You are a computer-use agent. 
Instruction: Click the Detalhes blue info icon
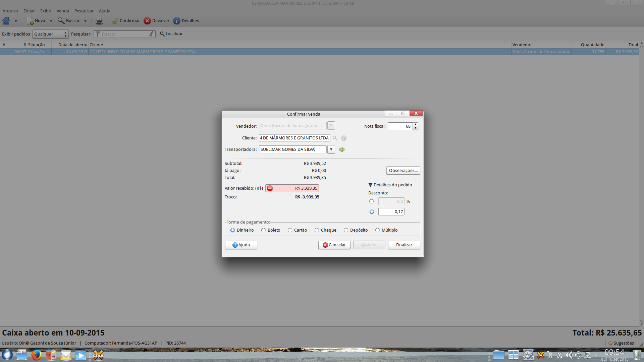tap(177, 21)
